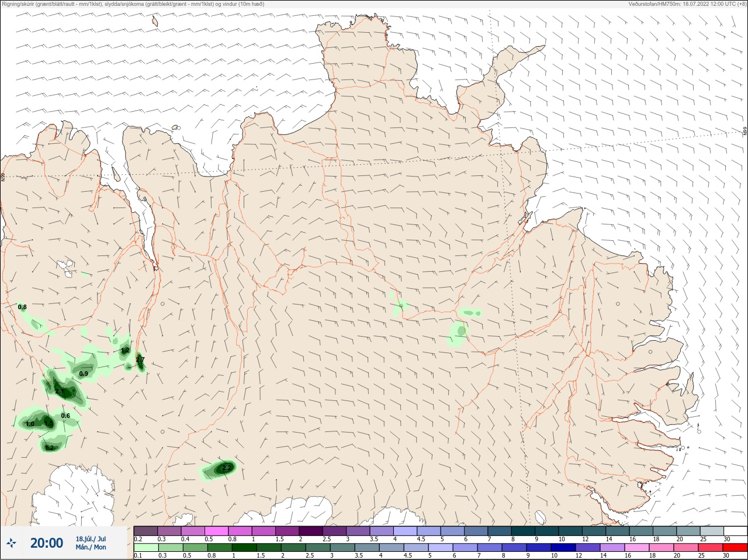Click the date label '18.júl./ Jul'

point(91,539)
